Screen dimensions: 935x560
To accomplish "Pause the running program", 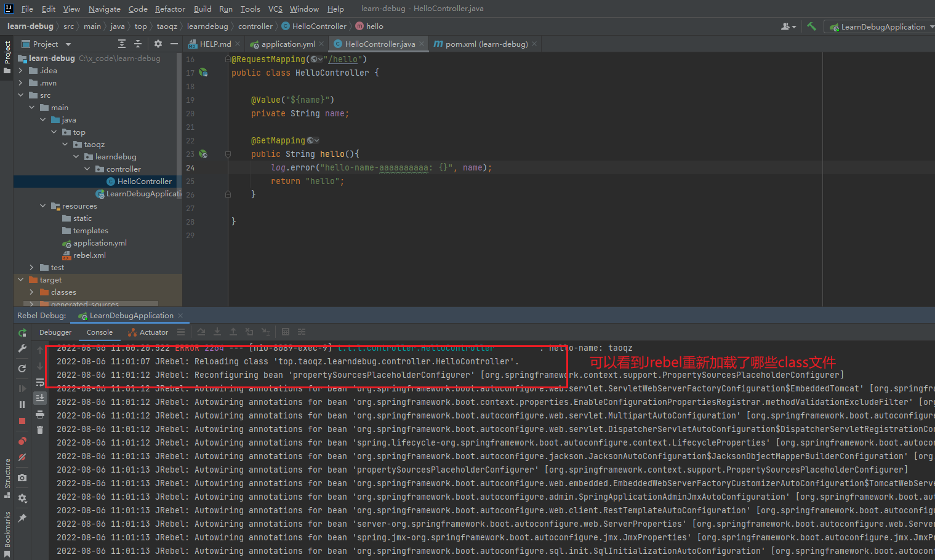I will pyautogui.click(x=22, y=404).
